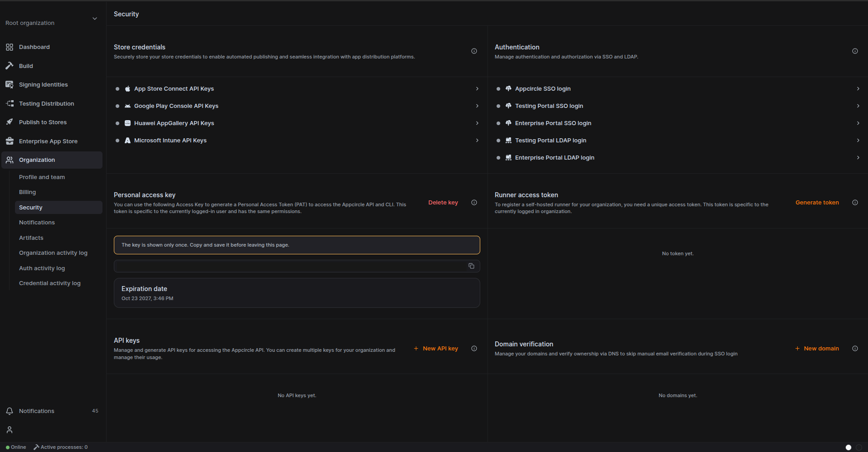Add a New domain for verification

(x=817, y=349)
